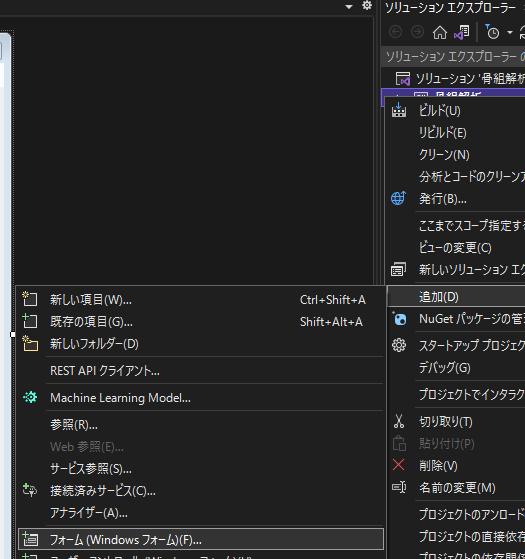Viewport: 525px width, 559px height.
Task: Choose 参照(R)... in the submenu
Action: [201, 425]
